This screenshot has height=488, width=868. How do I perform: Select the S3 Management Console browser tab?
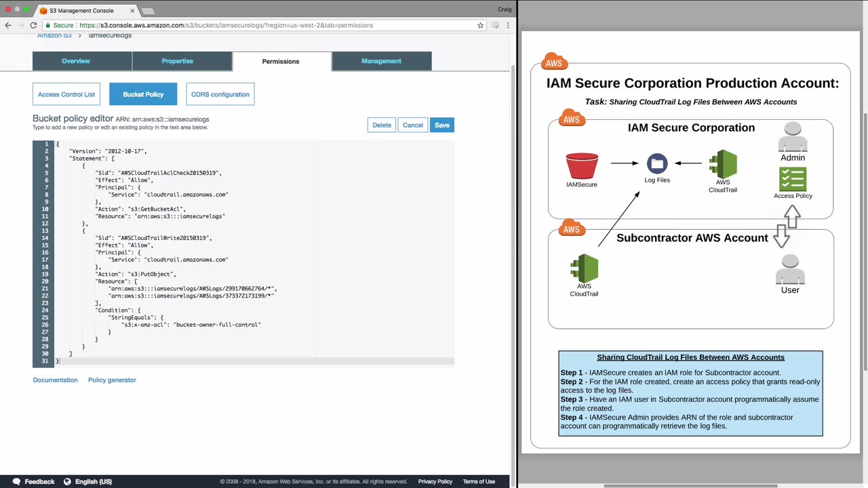click(x=86, y=11)
